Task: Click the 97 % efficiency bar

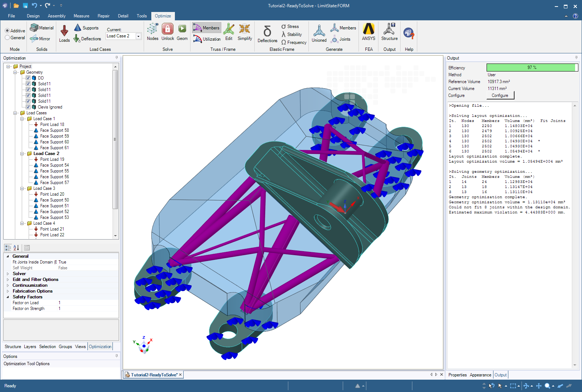Action: 532,68
